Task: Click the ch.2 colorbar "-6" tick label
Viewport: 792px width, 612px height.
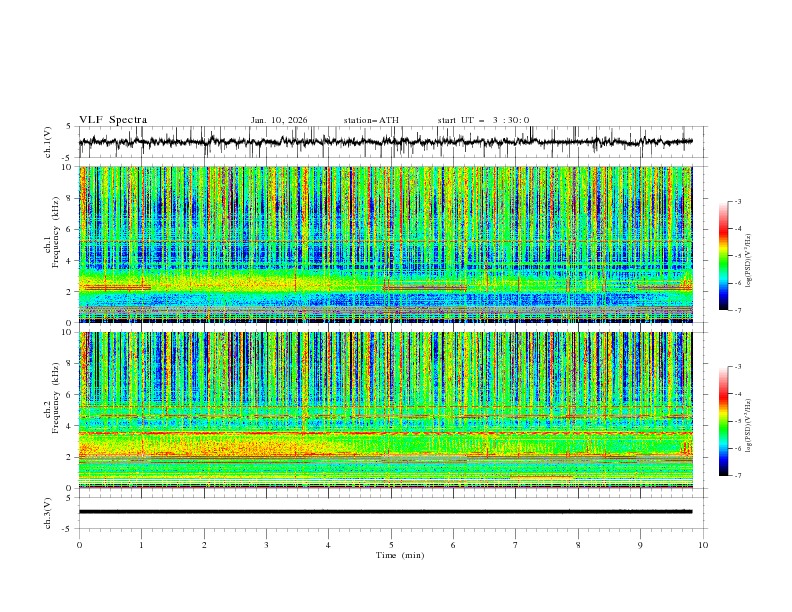Action: [x=738, y=448]
